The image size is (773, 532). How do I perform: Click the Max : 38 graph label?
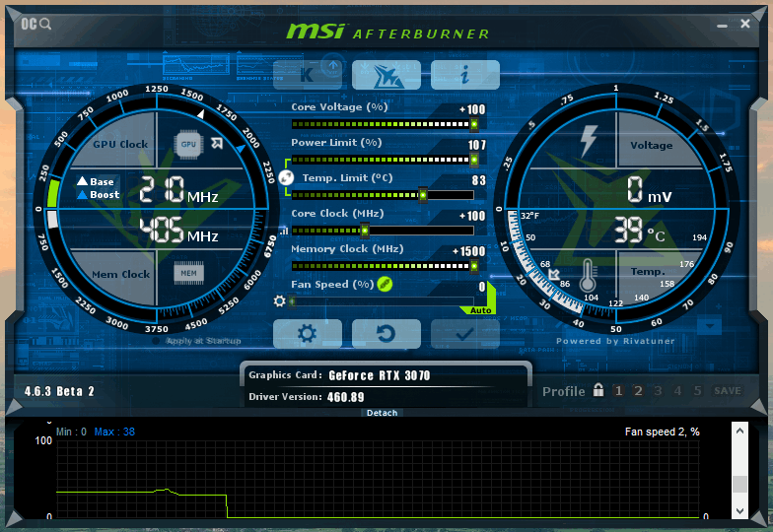[x=114, y=432]
